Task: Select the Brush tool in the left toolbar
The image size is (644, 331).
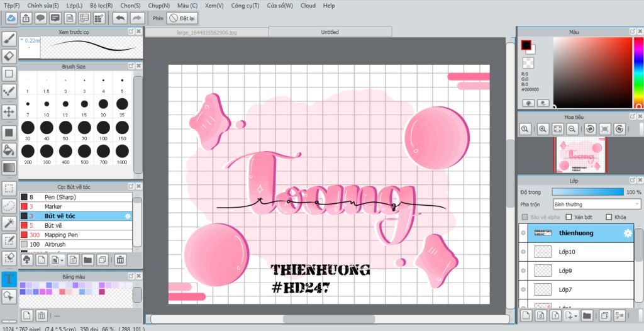Action: (9, 38)
